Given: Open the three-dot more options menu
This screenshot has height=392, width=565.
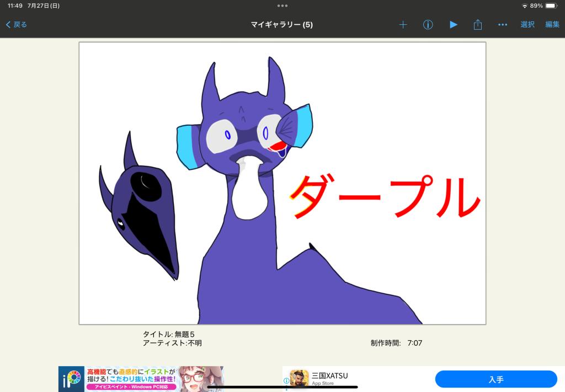Looking at the screenshot, I should tap(502, 25).
